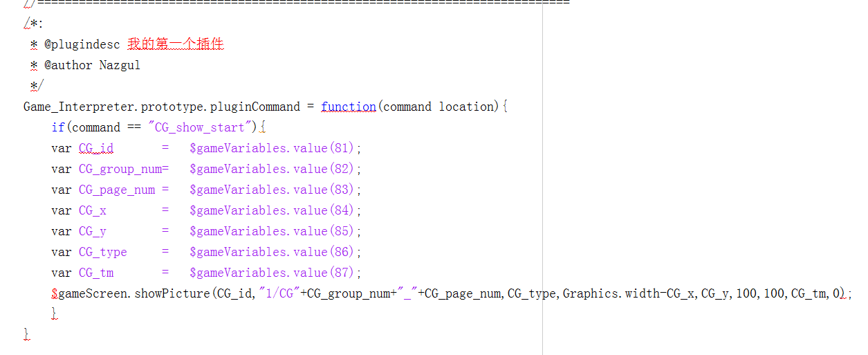The image size is (868, 355).
Task: Click '$gameVariables.value(87)'
Action: click(x=273, y=273)
